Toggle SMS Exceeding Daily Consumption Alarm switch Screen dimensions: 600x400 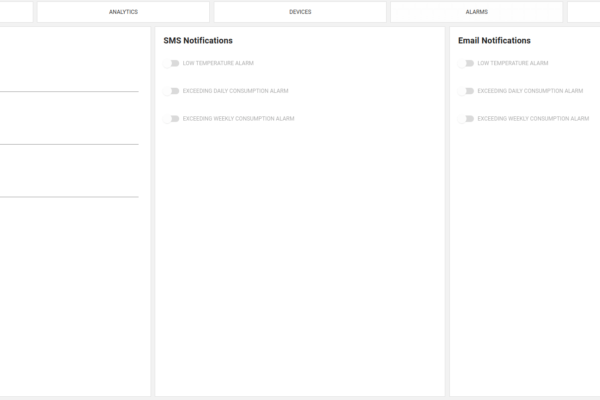tap(172, 91)
